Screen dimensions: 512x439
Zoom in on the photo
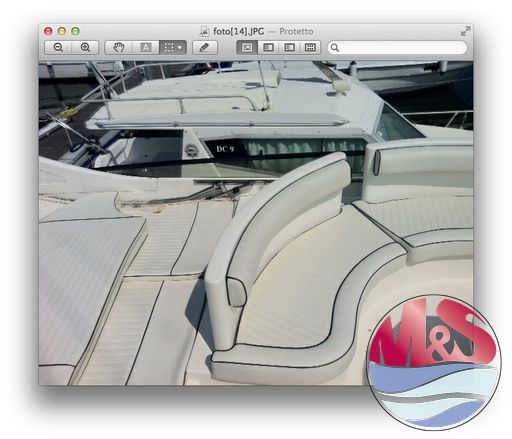click(x=85, y=47)
